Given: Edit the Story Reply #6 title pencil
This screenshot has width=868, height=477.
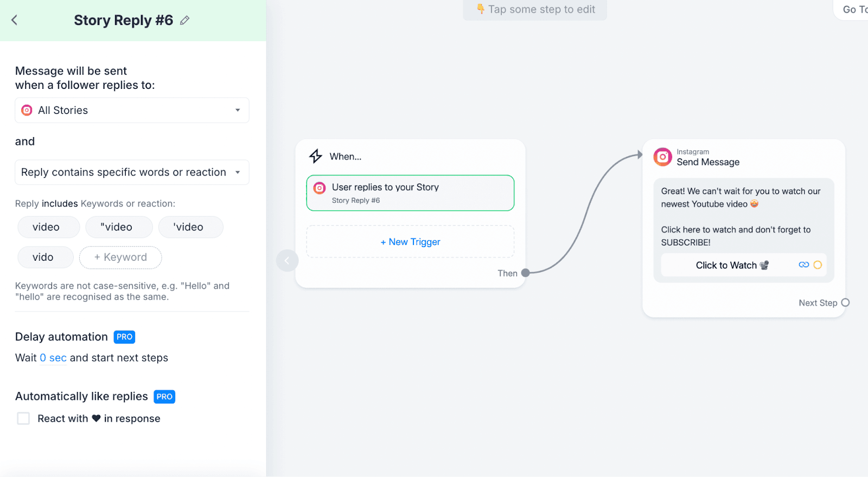Looking at the screenshot, I should click(x=184, y=21).
